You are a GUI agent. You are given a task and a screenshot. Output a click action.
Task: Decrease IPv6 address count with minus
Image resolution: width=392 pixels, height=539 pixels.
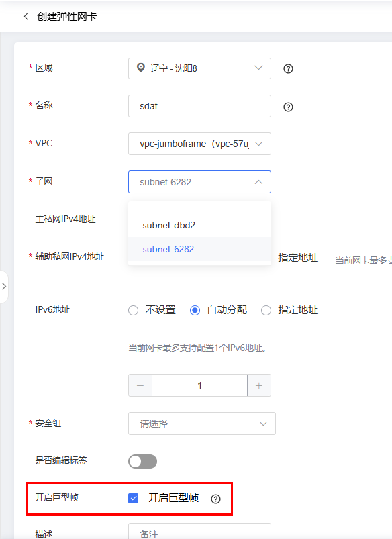click(x=140, y=385)
